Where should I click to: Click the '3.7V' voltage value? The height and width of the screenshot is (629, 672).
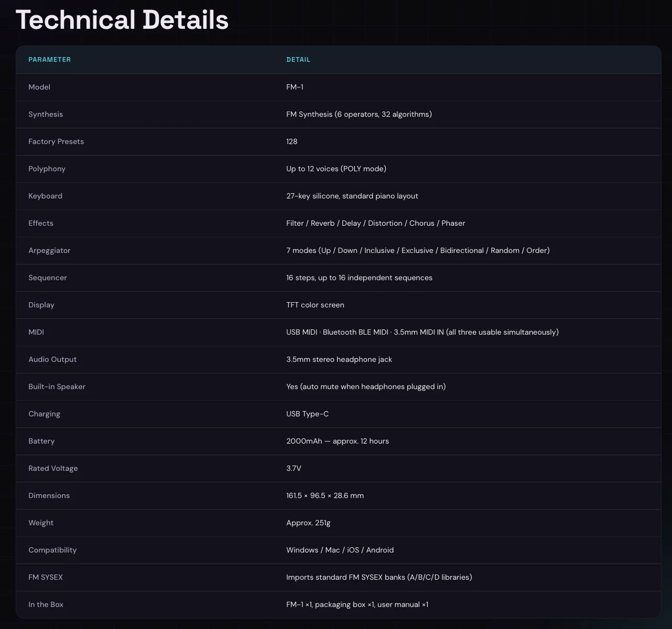tap(293, 469)
